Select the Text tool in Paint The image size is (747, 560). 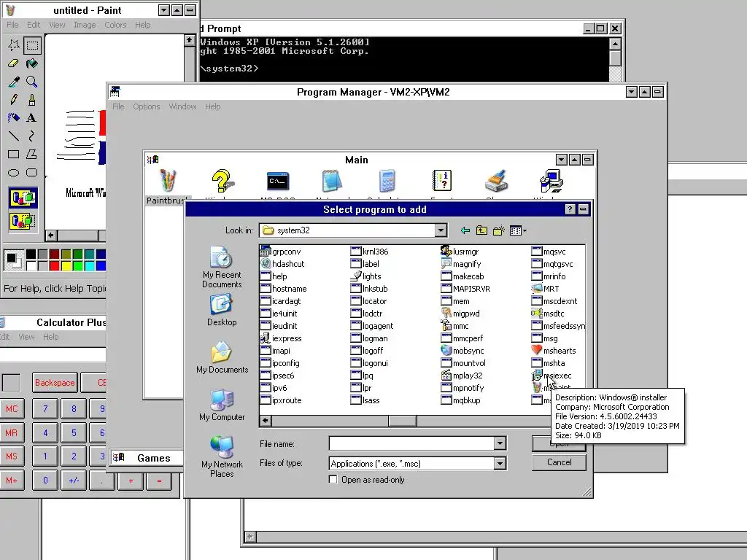(x=32, y=117)
